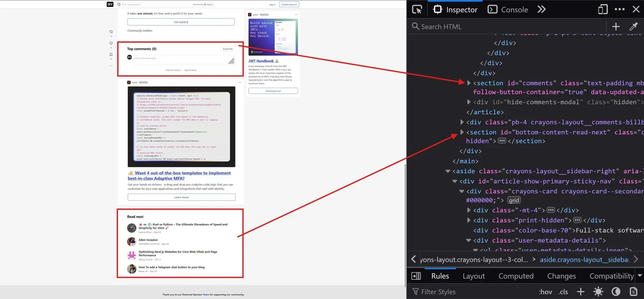Click Create account button on DEV page
644x299 pixels.
click(x=289, y=4)
